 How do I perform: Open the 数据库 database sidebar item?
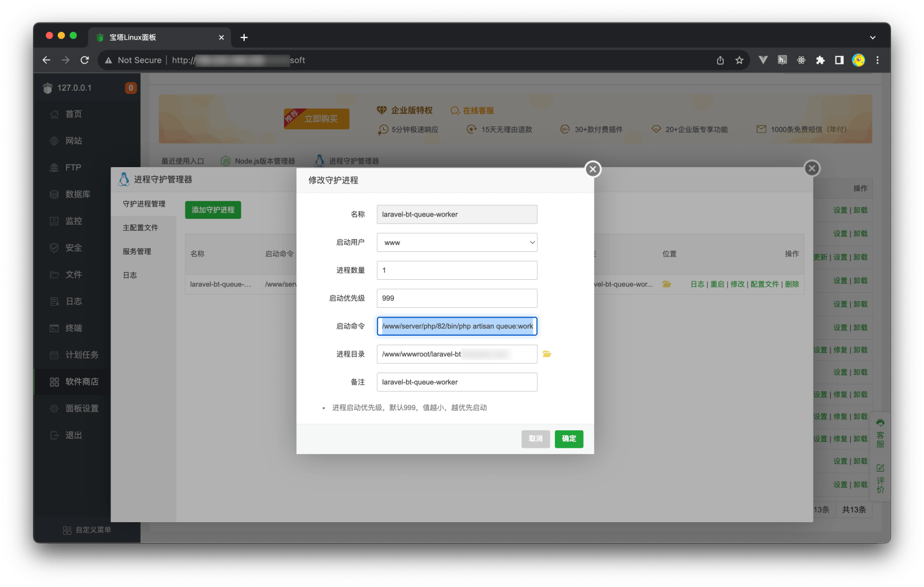coord(78,195)
